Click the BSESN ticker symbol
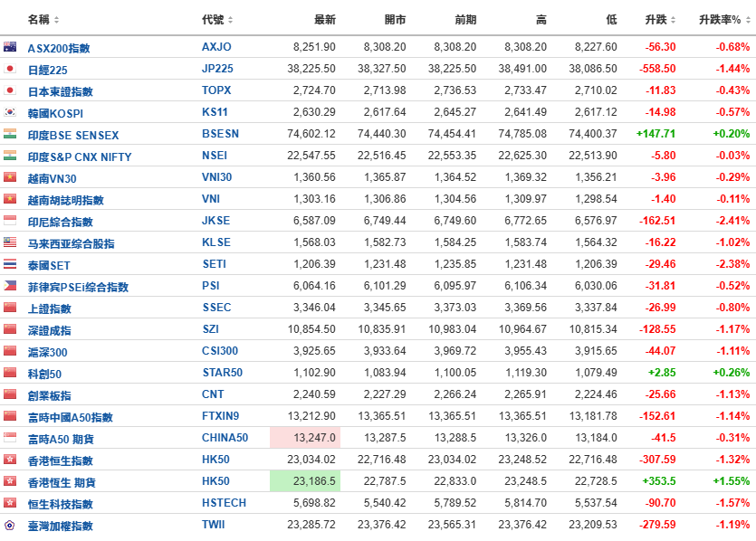Viewport: 756px width, 541px height. coord(220,134)
